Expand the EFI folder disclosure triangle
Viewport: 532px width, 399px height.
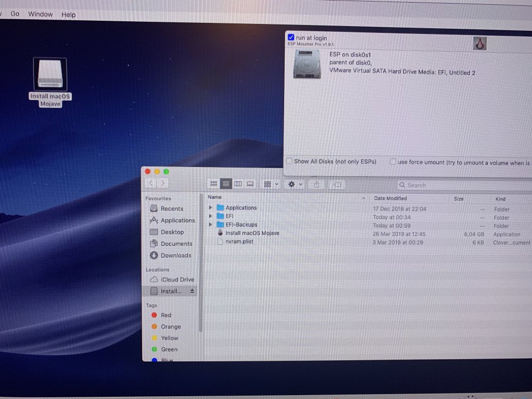click(x=210, y=216)
